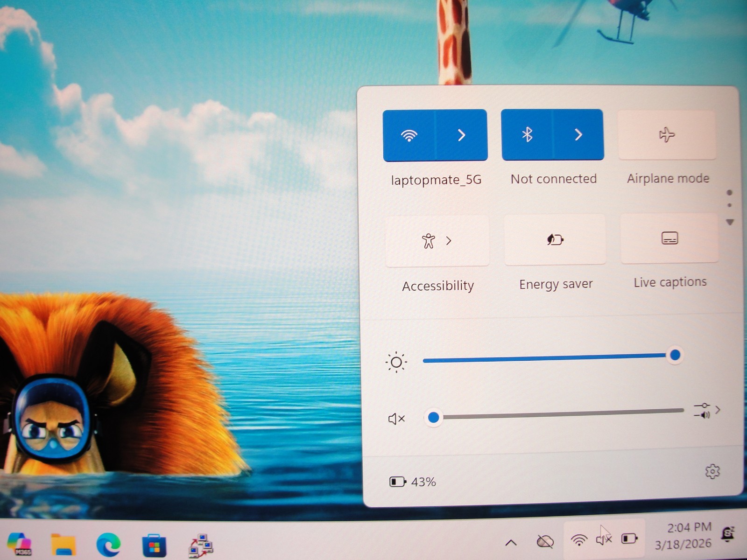Launch Microsoft Edge from taskbar
Viewport: 747px width, 560px height.
(108, 545)
